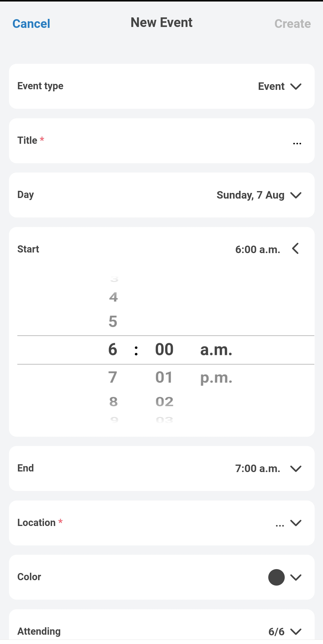Select hour 5 in the time picker
323x644 pixels.
pyautogui.click(x=113, y=321)
